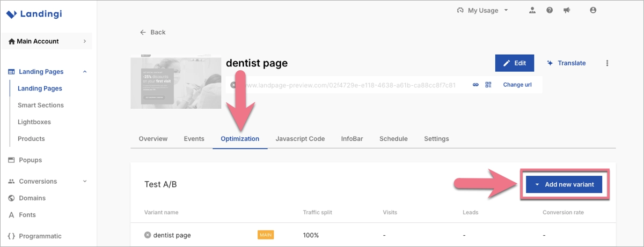Go to Fonts section
The height and width of the screenshot is (247, 644).
27,214
